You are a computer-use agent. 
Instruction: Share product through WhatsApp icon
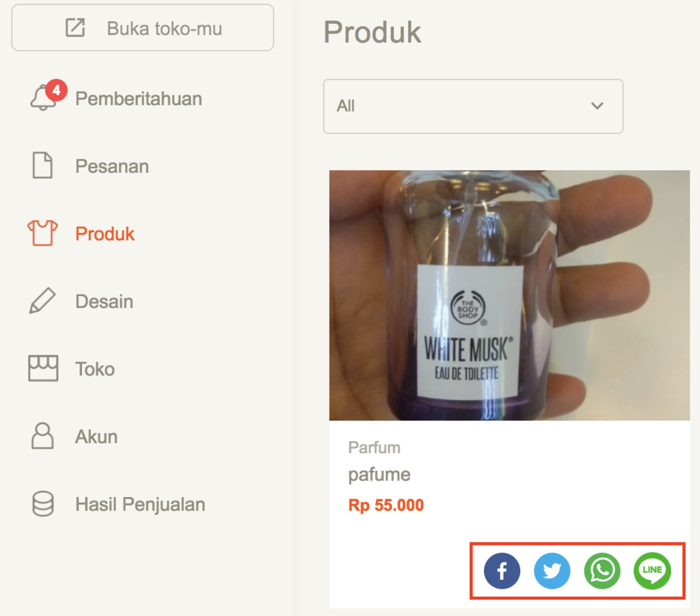602,571
